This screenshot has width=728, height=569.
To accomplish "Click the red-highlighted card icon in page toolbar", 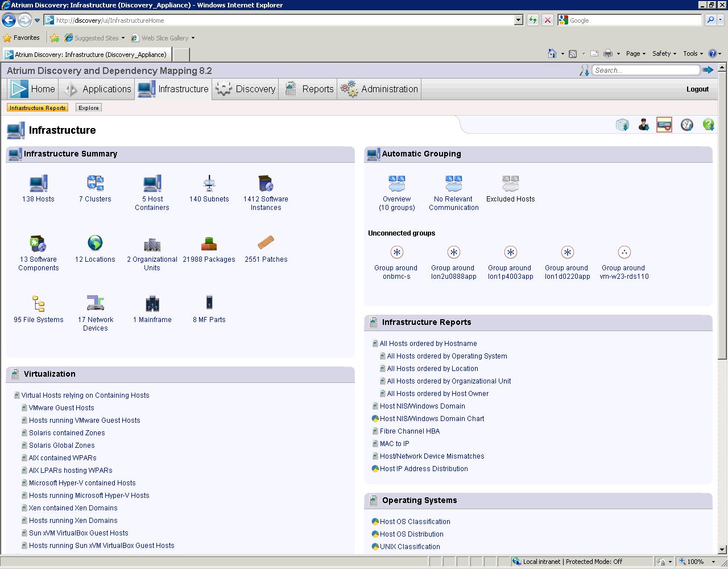I will 664,125.
